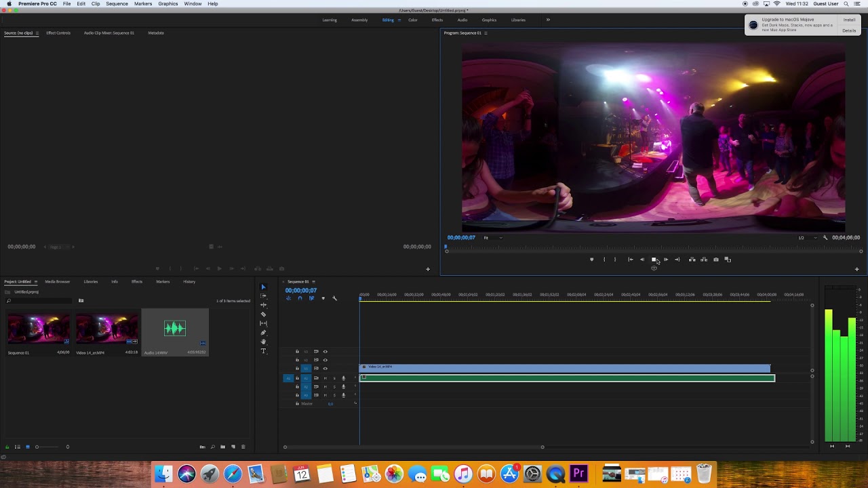Toggle Snap in timeline
The width and height of the screenshot is (868, 488).
click(300, 298)
